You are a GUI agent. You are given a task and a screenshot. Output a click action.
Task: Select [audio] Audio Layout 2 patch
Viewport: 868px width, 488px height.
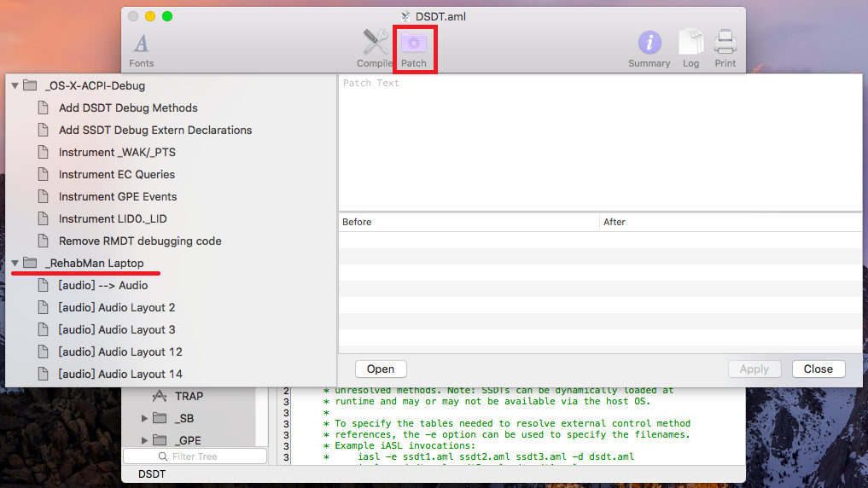117,308
